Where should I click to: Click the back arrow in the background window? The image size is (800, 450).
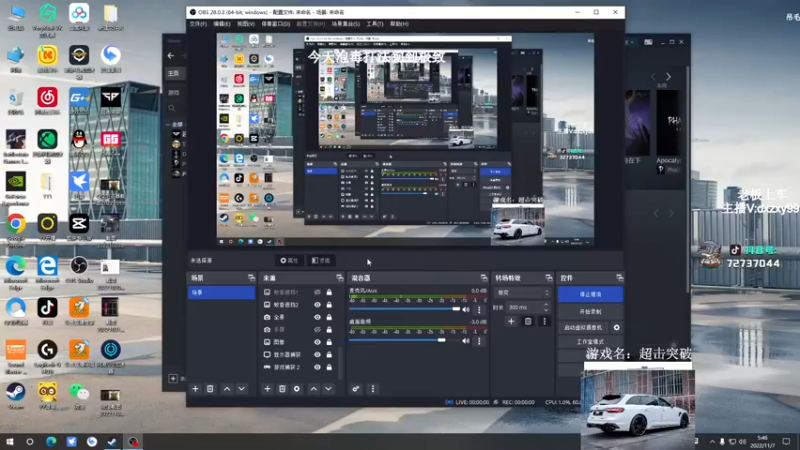pyautogui.click(x=171, y=56)
